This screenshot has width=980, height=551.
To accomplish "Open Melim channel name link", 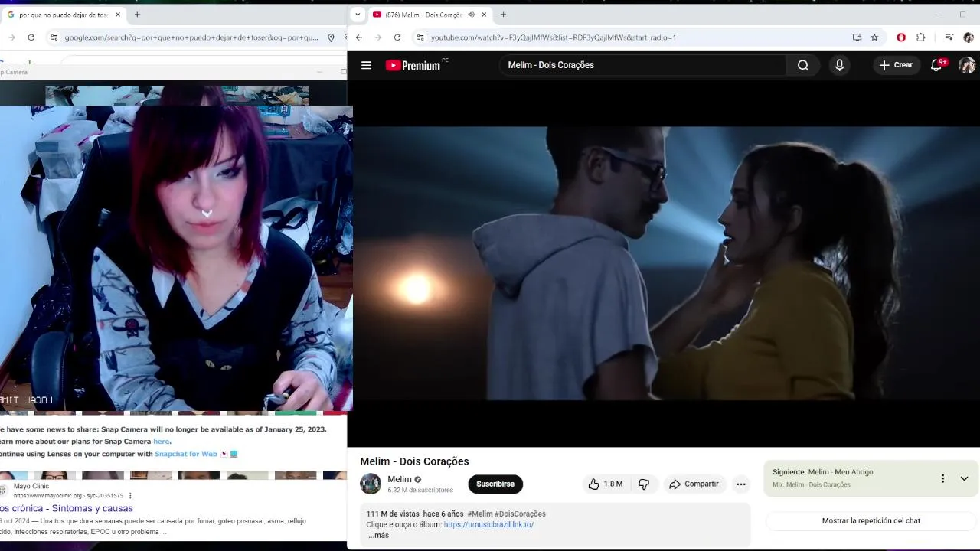I will tap(400, 479).
